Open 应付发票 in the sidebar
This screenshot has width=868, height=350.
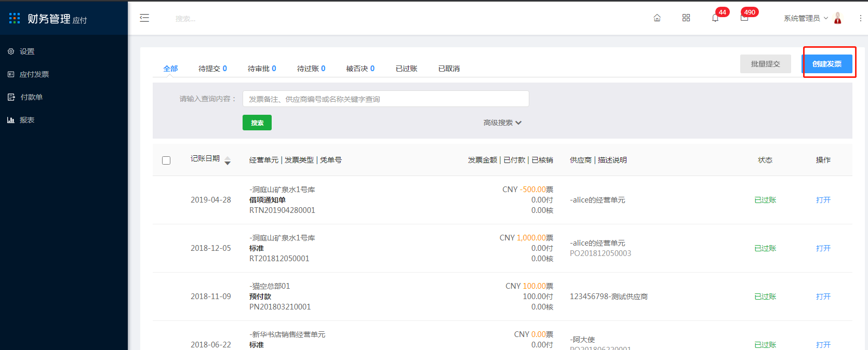click(34, 74)
